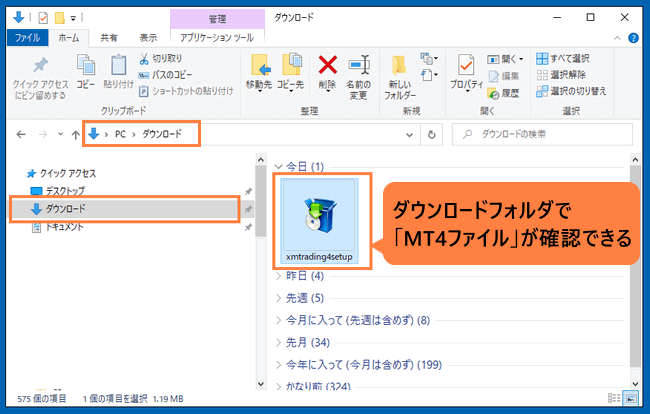Viewport: 650px width, 414px height.
Task: Open the recent locations dropdown arrow
Action: [x=61, y=134]
